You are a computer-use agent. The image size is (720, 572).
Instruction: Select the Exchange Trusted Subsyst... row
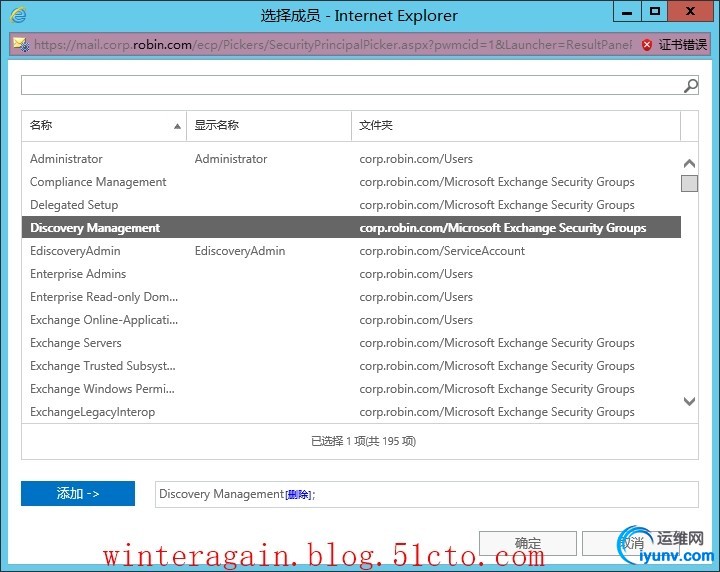351,365
